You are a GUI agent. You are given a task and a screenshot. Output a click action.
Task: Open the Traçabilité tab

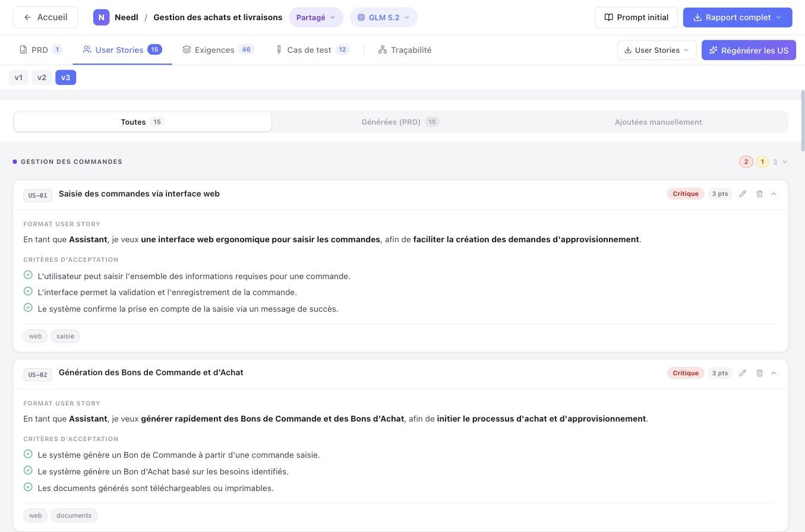(405, 50)
